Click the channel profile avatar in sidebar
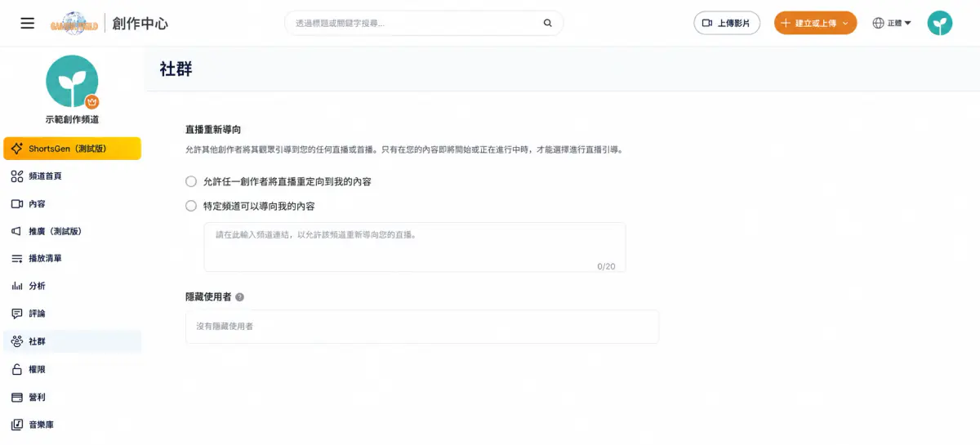 click(x=72, y=81)
